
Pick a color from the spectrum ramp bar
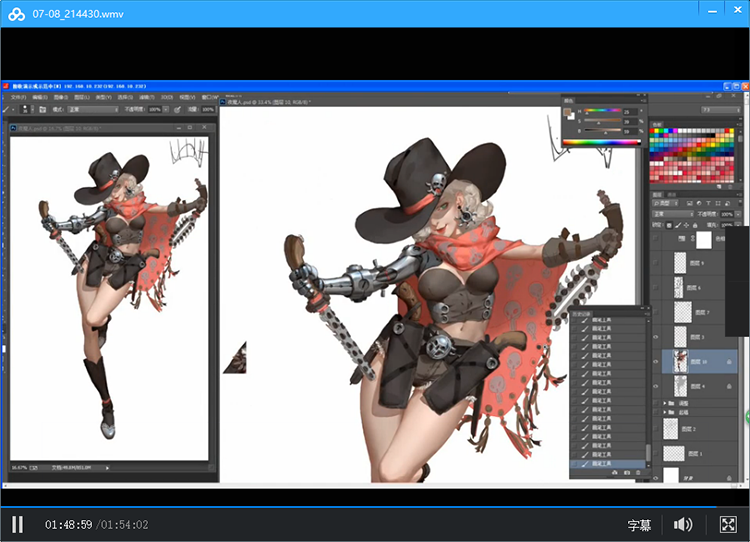pos(602,142)
